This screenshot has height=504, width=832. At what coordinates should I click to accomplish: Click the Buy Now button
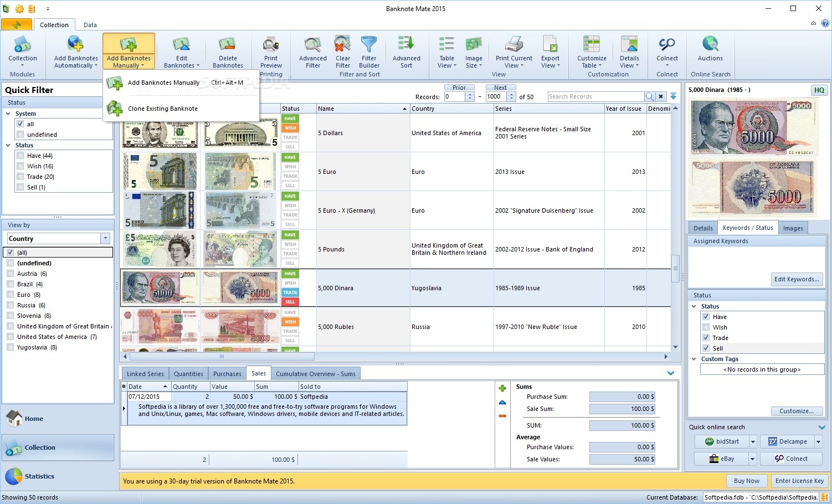(x=746, y=481)
